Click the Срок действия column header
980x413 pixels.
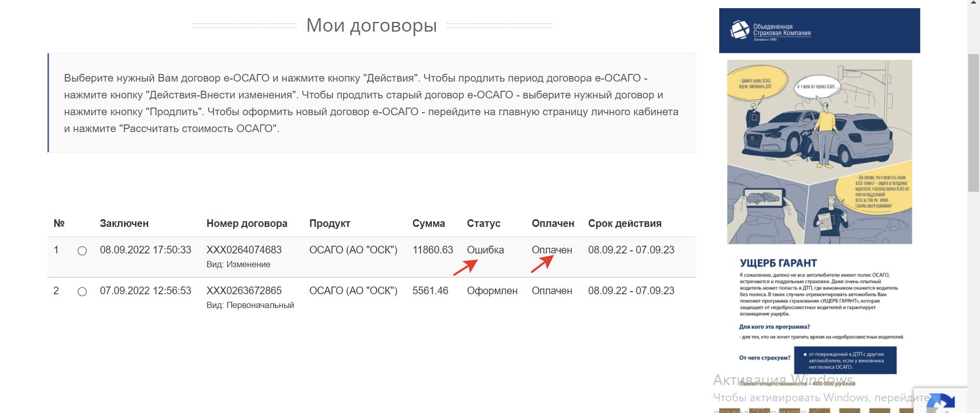[x=624, y=223]
